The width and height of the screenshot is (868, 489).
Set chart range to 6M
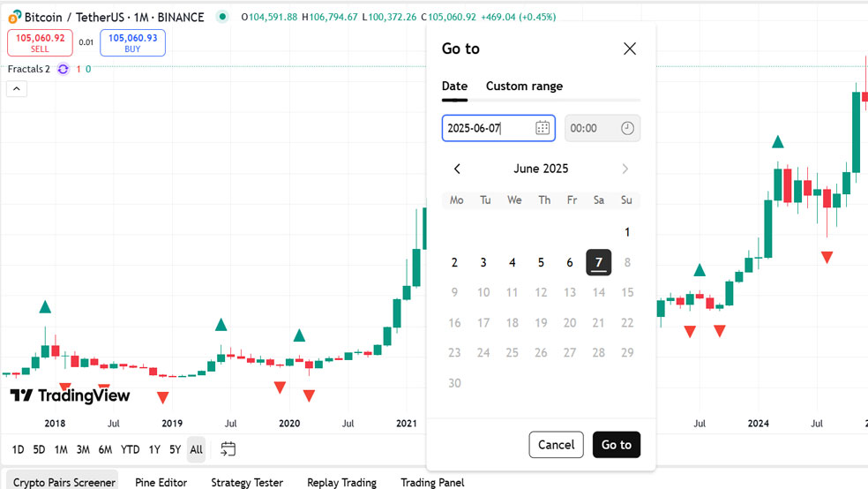(x=105, y=449)
